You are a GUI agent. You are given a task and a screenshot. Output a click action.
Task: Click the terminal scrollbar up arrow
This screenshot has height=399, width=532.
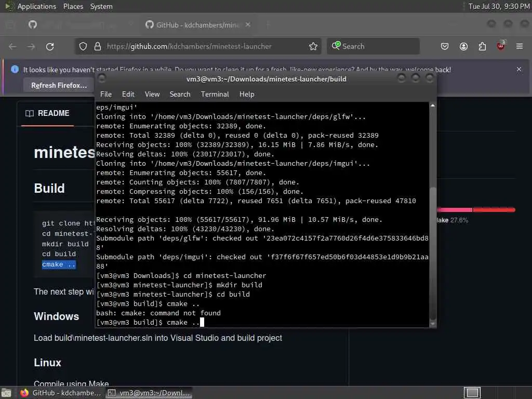point(433,106)
